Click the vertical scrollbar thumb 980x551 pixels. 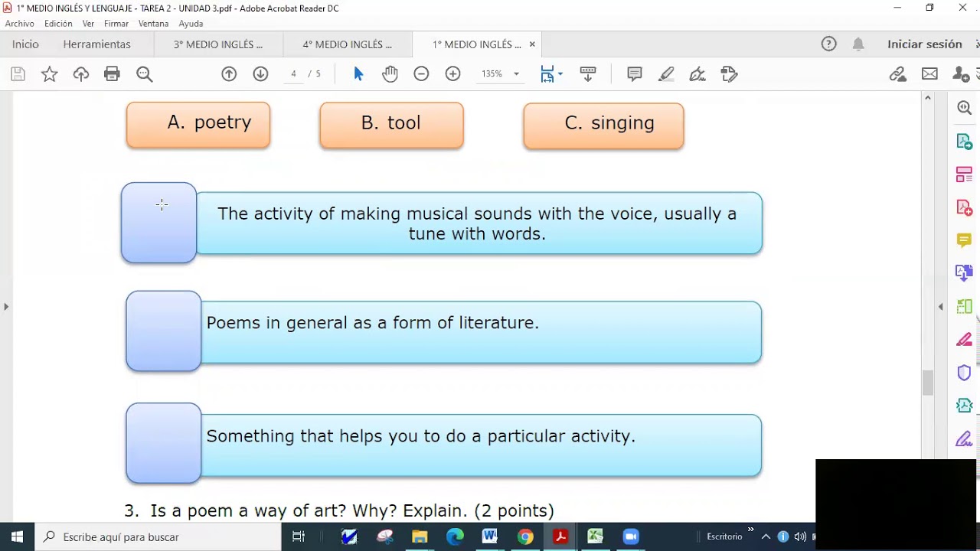click(x=928, y=383)
